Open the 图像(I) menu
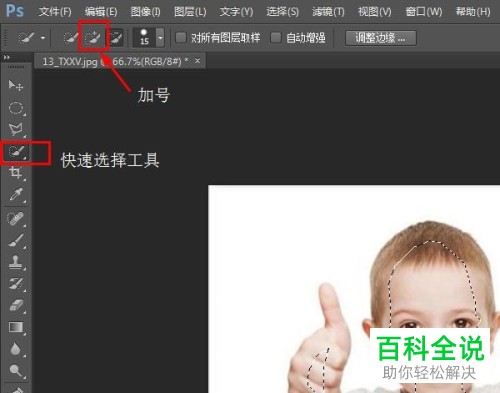Viewport: 500px width, 393px height. pyautogui.click(x=145, y=12)
